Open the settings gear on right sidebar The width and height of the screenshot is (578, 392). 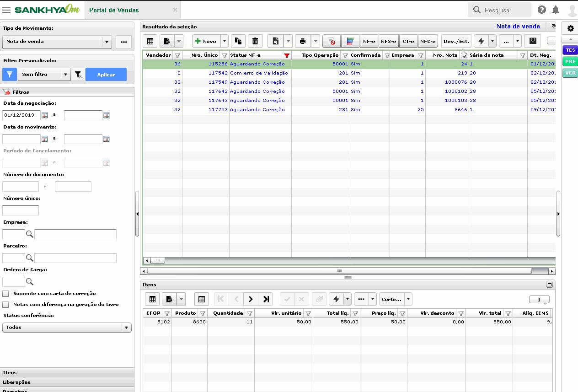(570, 28)
